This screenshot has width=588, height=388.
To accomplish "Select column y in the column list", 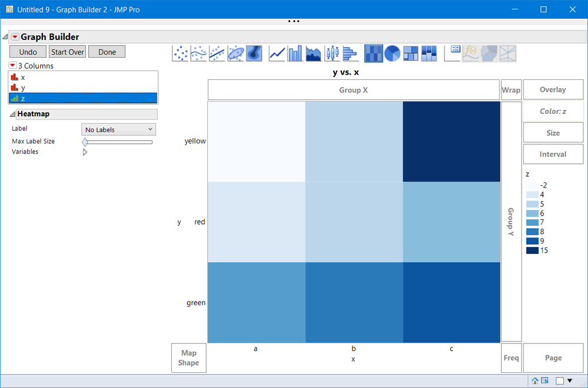I will pos(83,88).
